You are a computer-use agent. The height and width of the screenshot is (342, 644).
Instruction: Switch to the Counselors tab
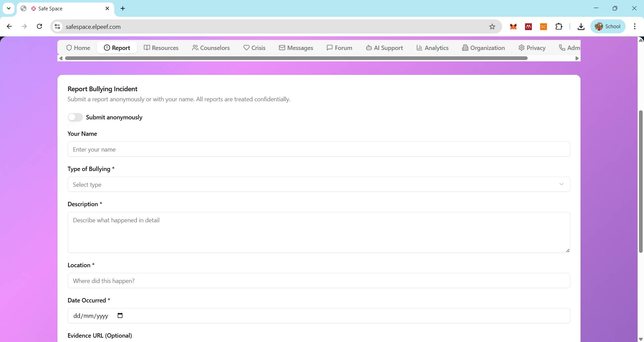[x=211, y=48]
